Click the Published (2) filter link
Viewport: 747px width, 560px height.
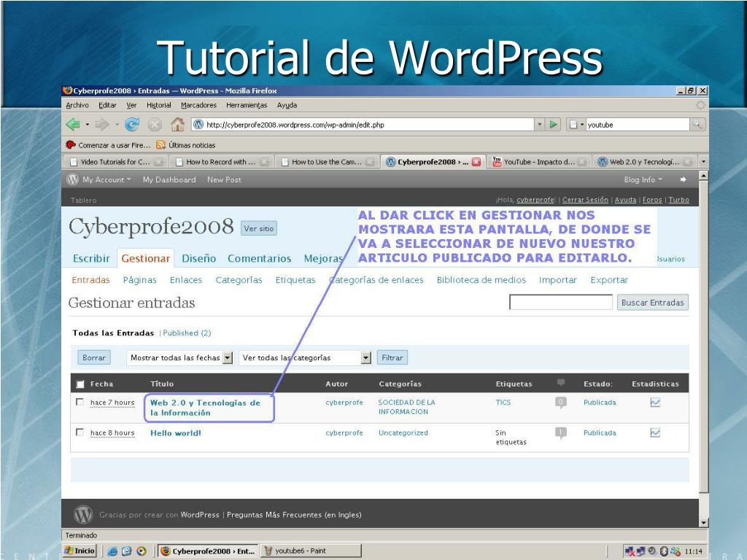(187, 332)
